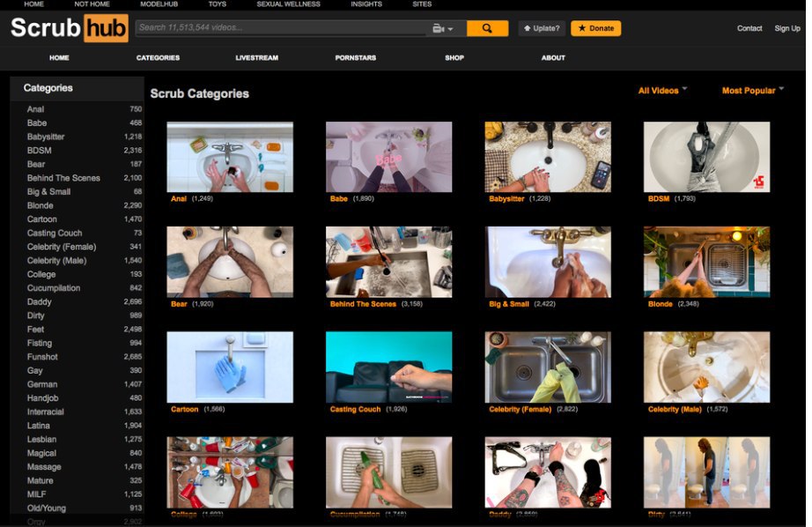Open MODELHUB in the top bar
Screen dimensions: 812x527
(159, 4)
